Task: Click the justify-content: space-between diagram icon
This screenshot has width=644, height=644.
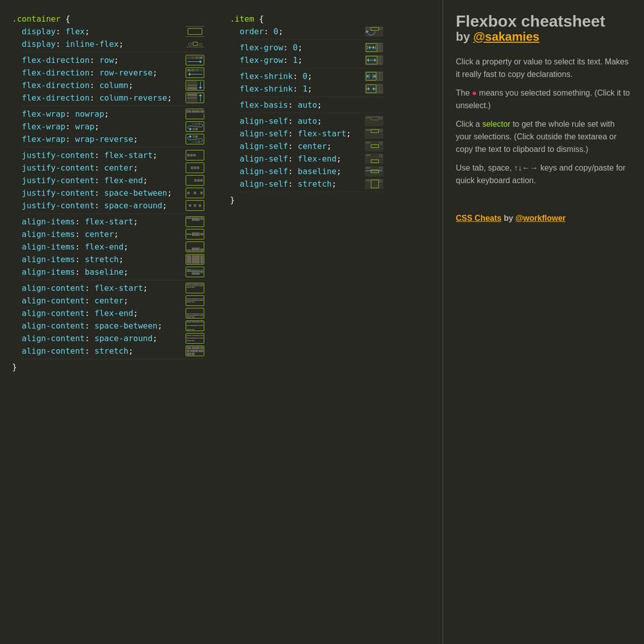Action: click(194, 193)
